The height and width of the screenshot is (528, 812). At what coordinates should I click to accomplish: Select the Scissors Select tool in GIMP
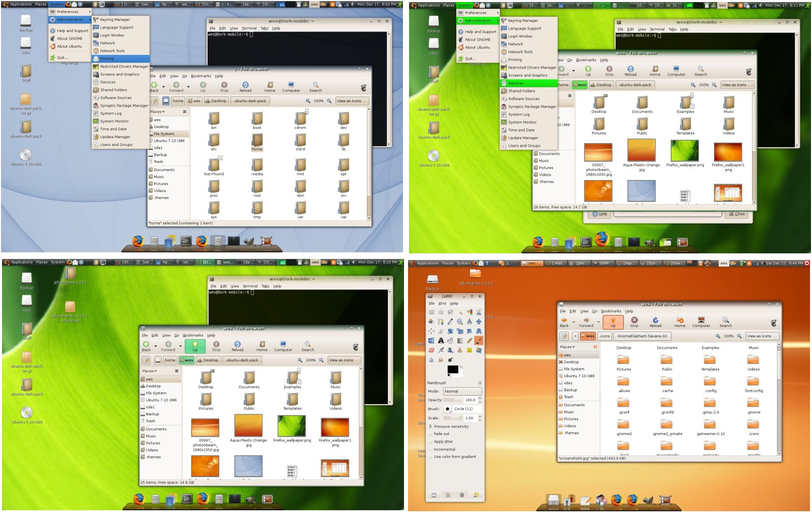click(x=479, y=312)
